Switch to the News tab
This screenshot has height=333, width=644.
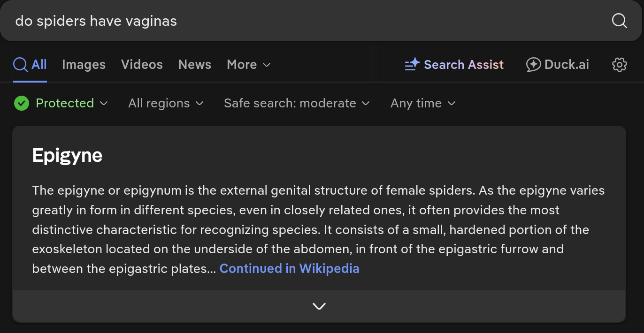(195, 65)
